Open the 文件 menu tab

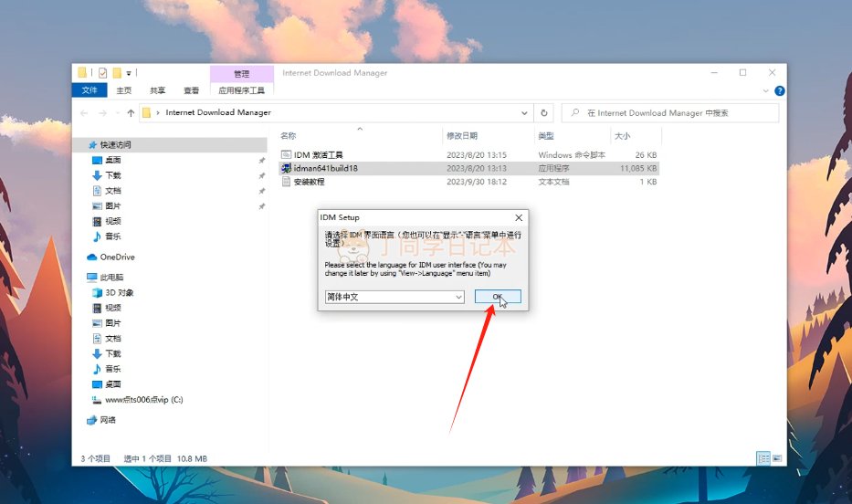point(89,90)
